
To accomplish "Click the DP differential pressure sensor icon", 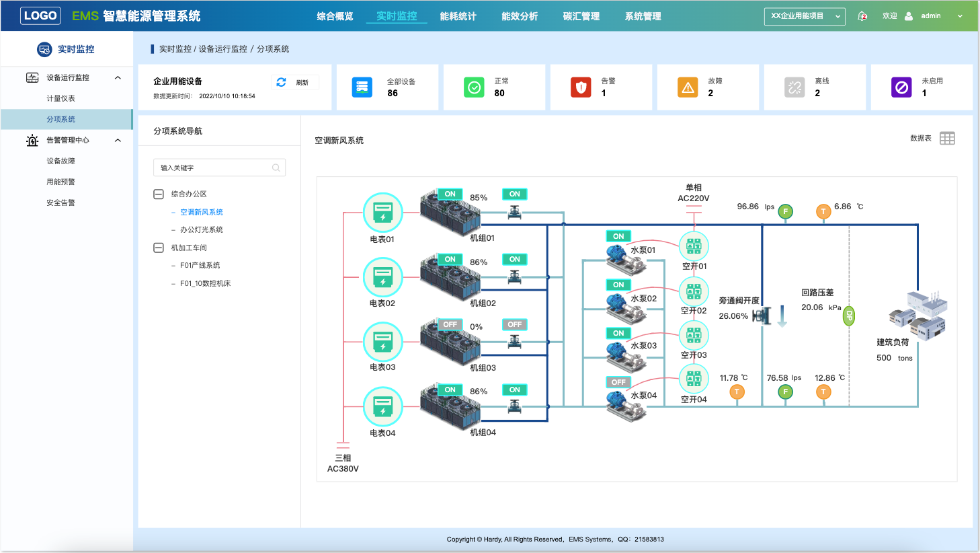I will [849, 315].
